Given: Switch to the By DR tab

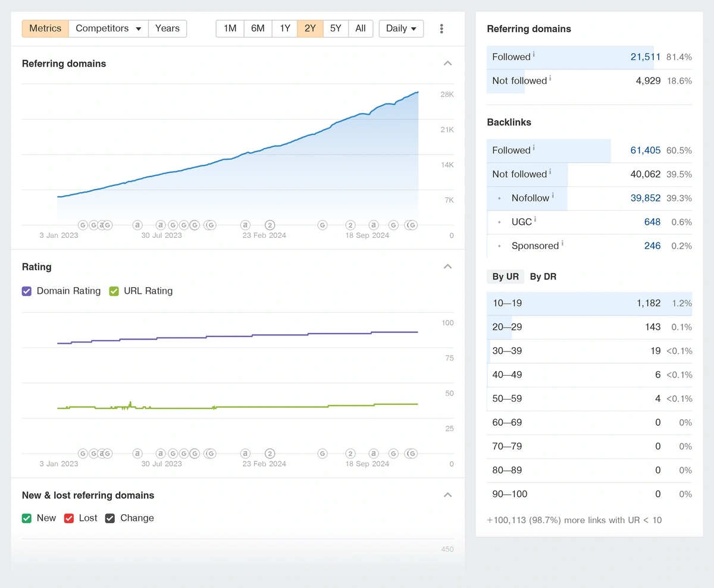Looking at the screenshot, I should pyautogui.click(x=543, y=276).
